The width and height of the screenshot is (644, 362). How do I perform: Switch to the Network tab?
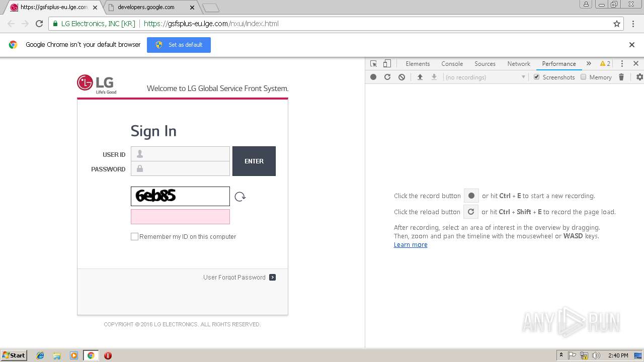click(x=519, y=64)
